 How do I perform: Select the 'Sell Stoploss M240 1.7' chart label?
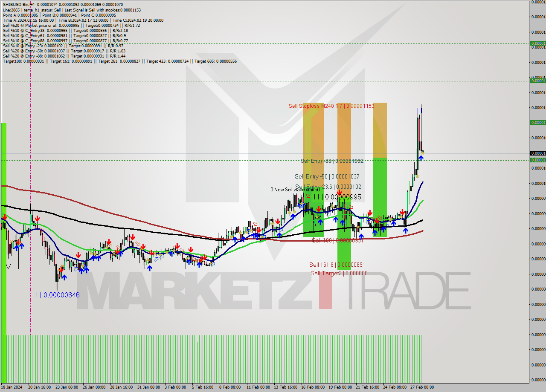pos(331,106)
